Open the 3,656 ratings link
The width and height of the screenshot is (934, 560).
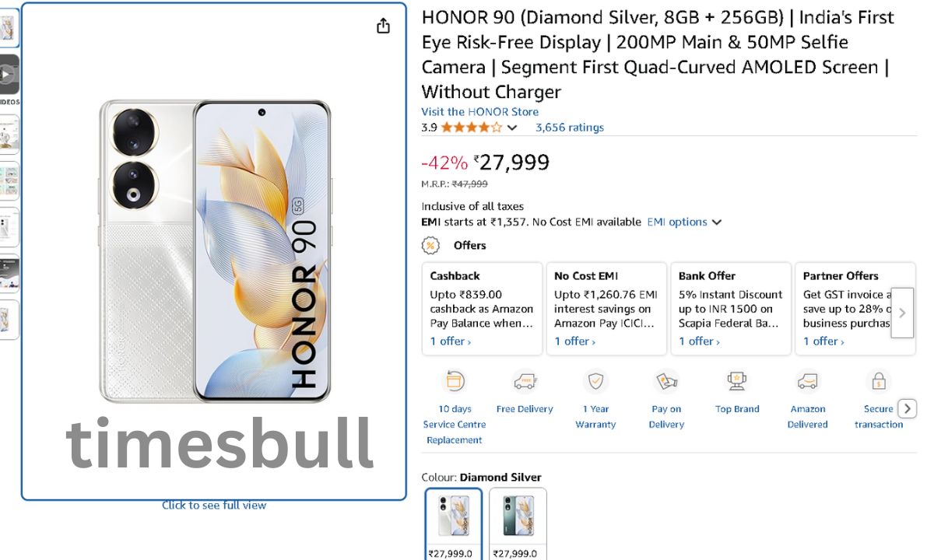[x=569, y=128]
